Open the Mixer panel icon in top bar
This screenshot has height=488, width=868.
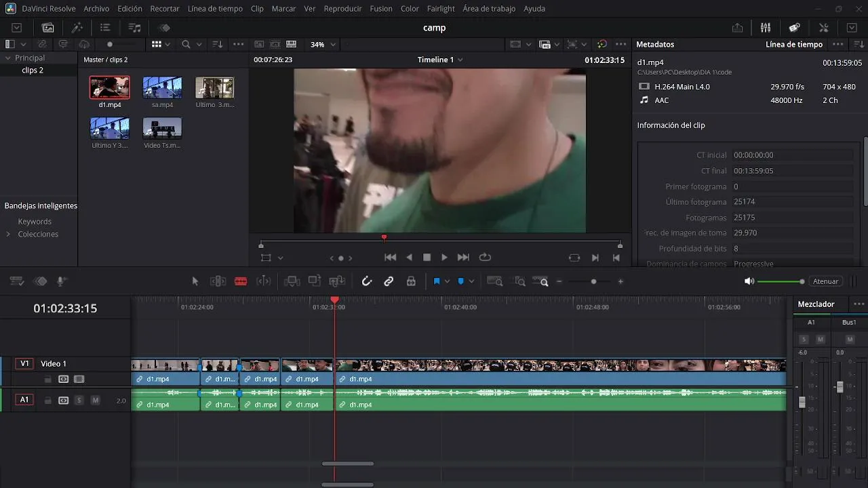(766, 28)
